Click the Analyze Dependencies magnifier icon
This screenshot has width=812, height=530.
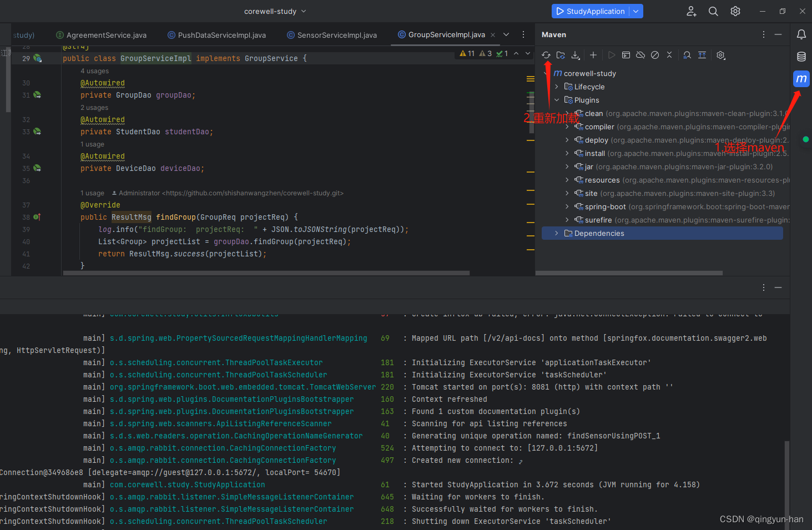click(x=687, y=55)
